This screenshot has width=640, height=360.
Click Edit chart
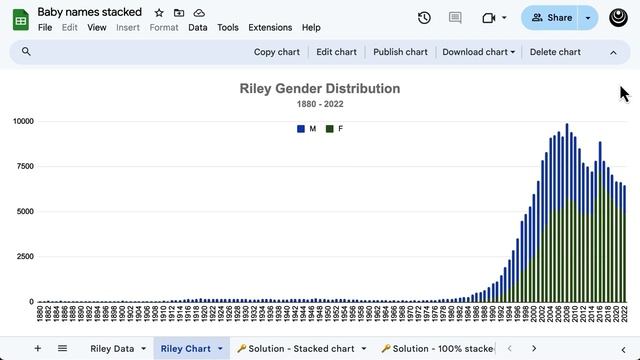336,52
